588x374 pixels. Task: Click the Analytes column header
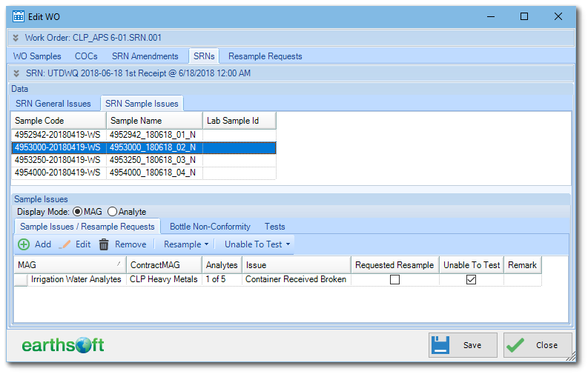pos(222,265)
